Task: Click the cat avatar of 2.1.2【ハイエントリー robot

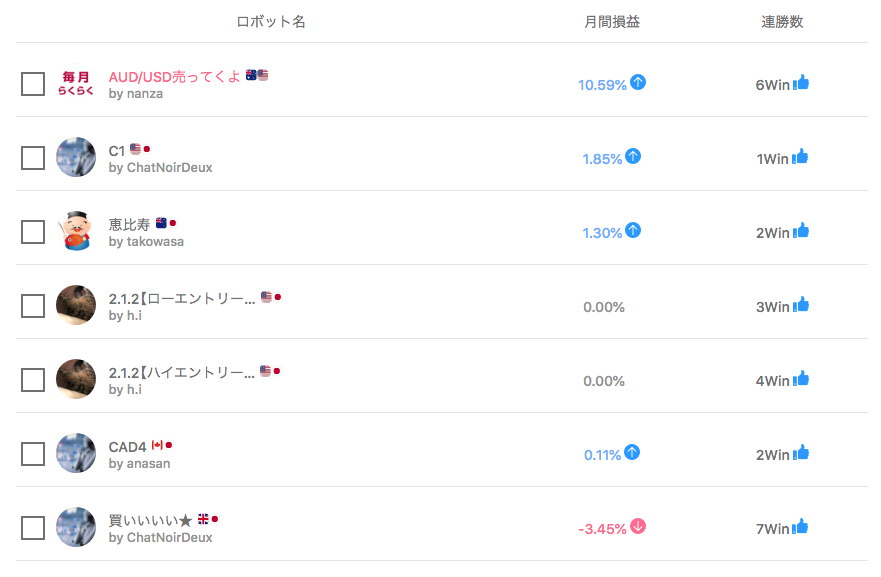Action: (x=76, y=379)
